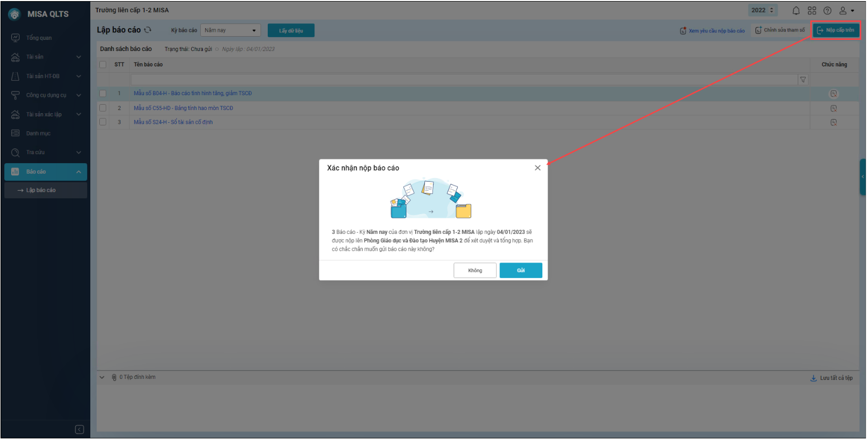Click the function icon for row 1
Screen dimensions: 868x440
pos(833,94)
